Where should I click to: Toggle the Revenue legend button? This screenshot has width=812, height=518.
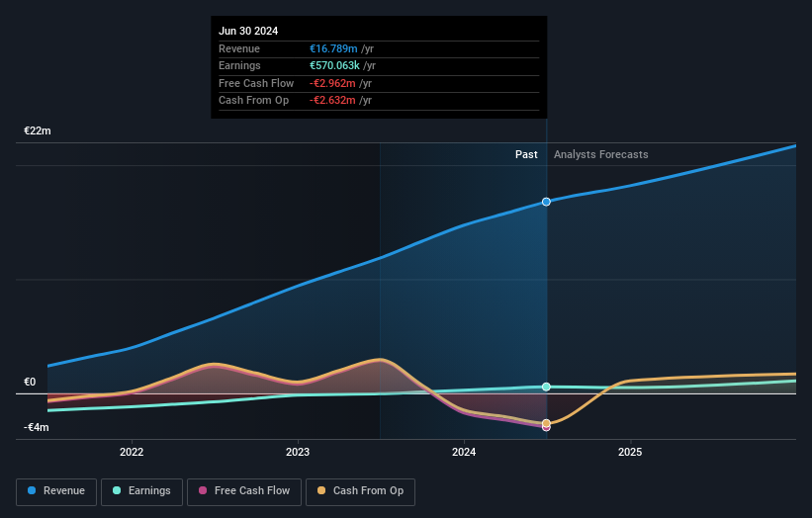click(x=56, y=491)
